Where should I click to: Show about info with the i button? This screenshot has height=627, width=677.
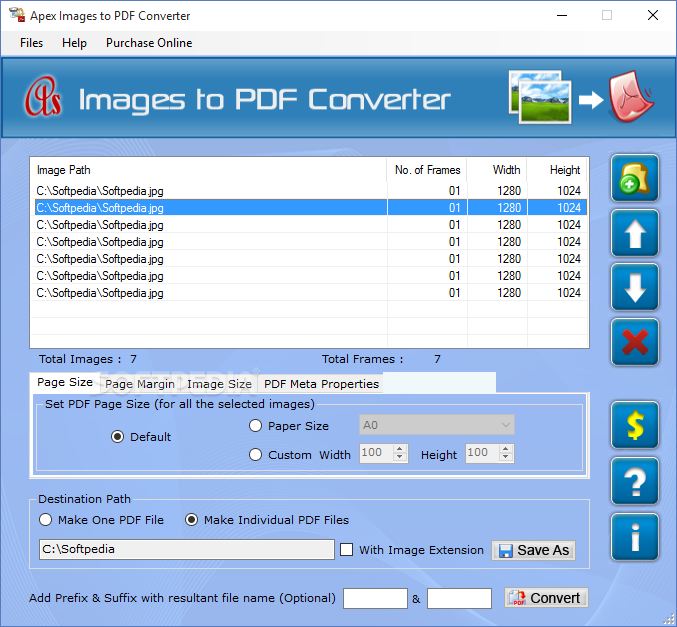(x=634, y=537)
